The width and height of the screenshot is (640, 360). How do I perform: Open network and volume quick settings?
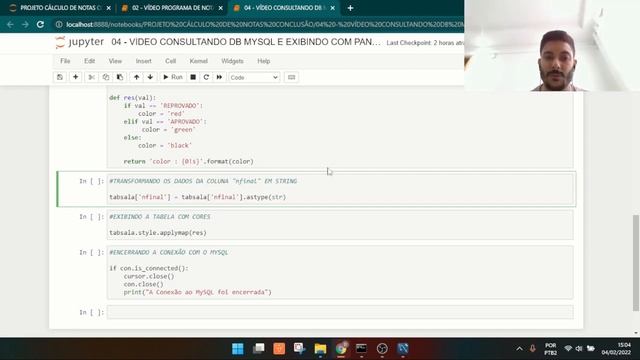coord(579,349)
